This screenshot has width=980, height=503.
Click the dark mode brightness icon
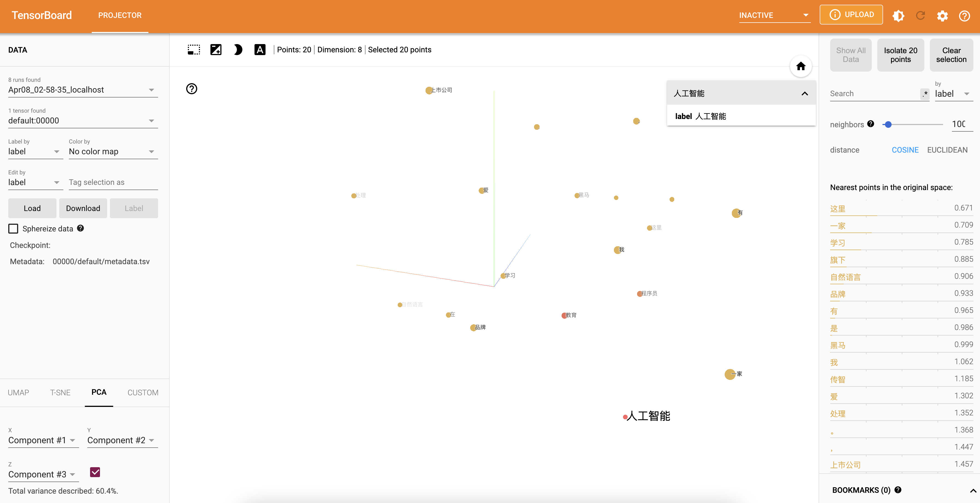pos(898,16)
